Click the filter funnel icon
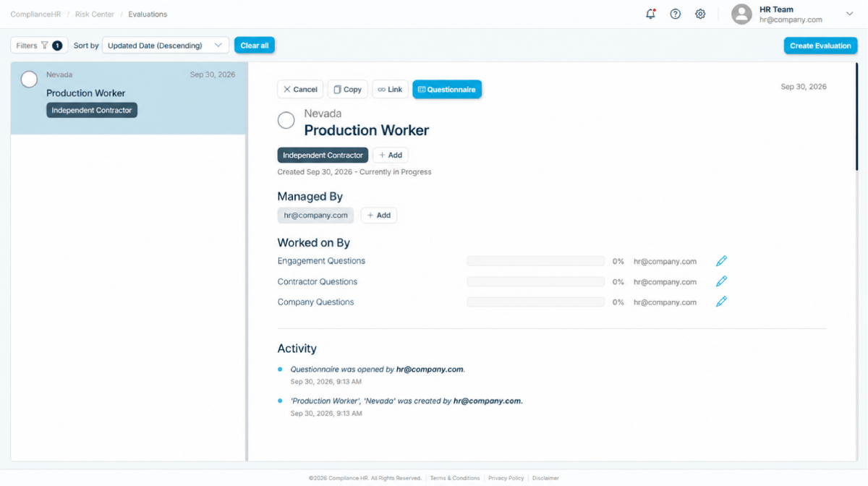 (44, 46)
